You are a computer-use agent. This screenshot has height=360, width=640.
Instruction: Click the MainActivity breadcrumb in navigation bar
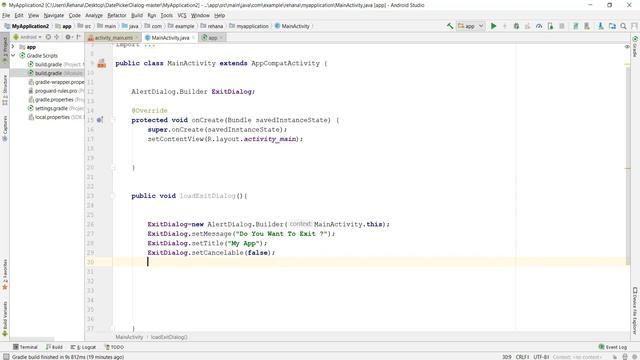292,26
